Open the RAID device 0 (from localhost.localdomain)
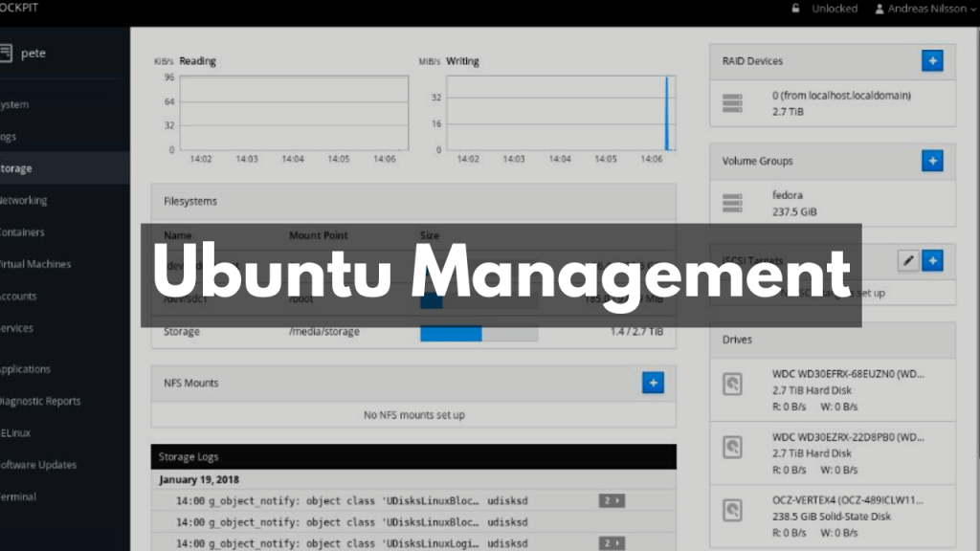Screen dimensions: 980x551 click(x=833, y=103)
